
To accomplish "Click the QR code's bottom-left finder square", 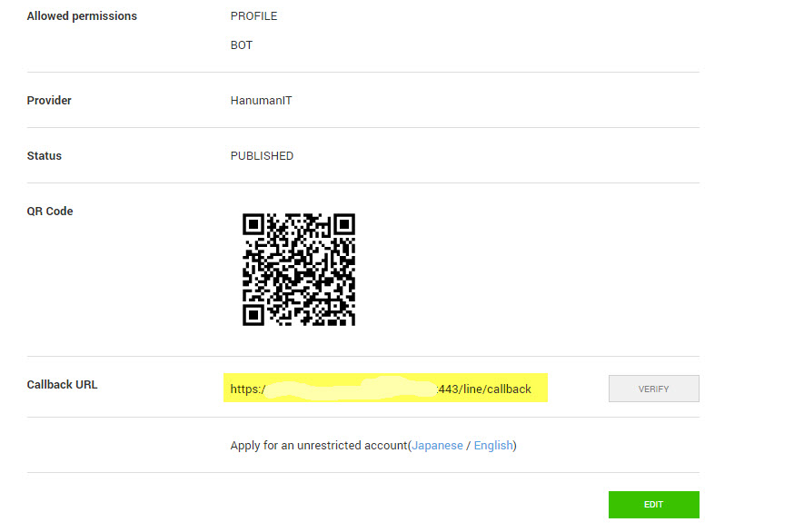I will pyautogui.click(x=253, y=315).
